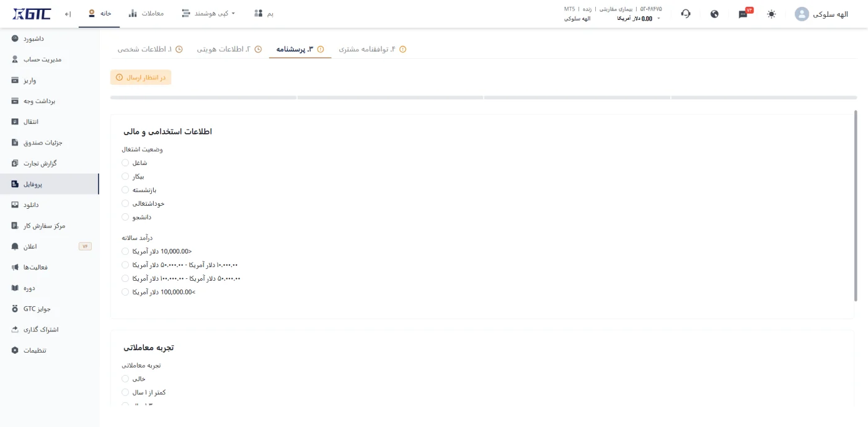Open واریز deposit in the sidebar
This screenshot has height=427, width=868.
50,80
